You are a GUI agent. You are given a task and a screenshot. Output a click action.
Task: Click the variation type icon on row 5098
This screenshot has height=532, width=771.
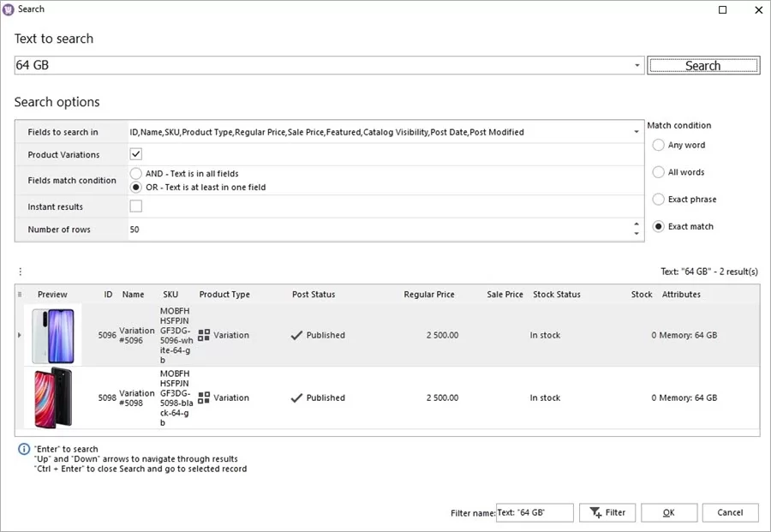pos(203,397)
